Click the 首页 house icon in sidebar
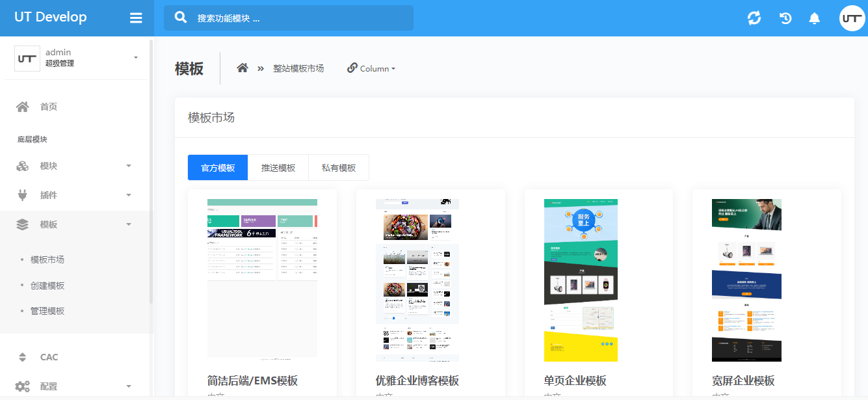 tap(23, 107)
